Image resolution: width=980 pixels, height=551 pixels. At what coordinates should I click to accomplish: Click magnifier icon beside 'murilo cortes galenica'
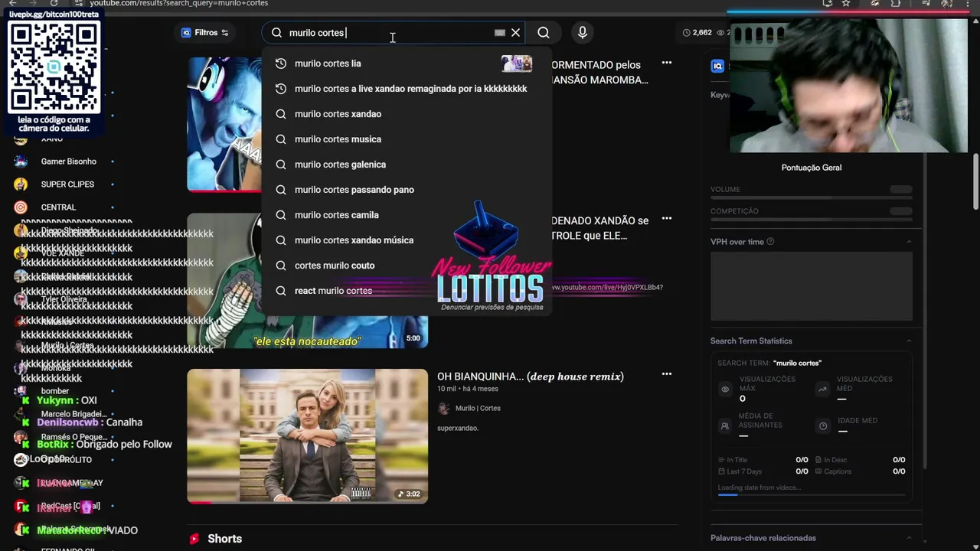pyautogui.click(x=281, y=165)
